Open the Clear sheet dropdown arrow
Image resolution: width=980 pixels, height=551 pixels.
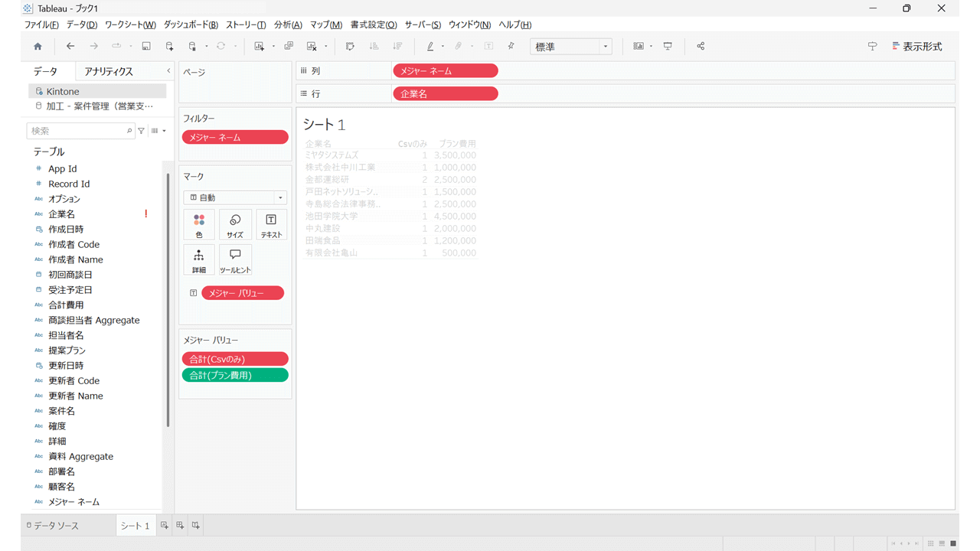pyautogui.click(x=325, y=47)
